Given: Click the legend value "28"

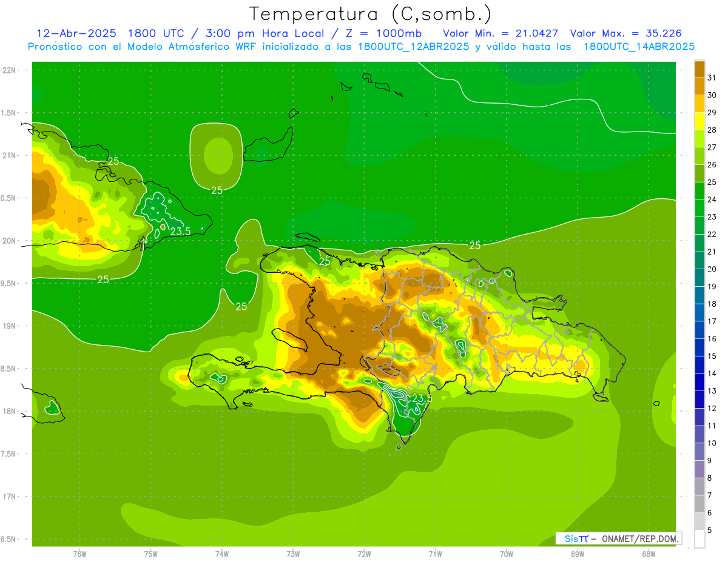Looking at the screenshot, I should [x=712, y=130].
